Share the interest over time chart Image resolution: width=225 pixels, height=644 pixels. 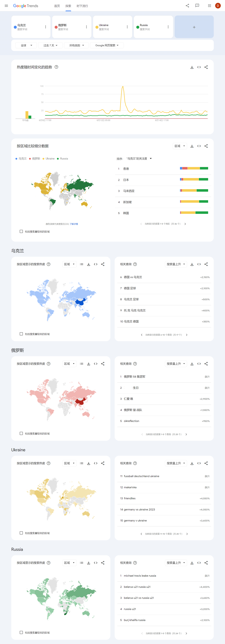[206, 67]
